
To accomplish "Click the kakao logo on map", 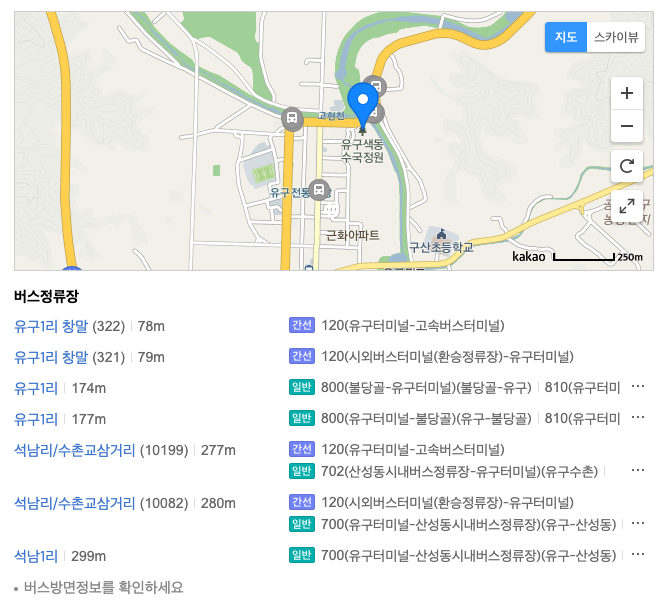I will 528,257.
